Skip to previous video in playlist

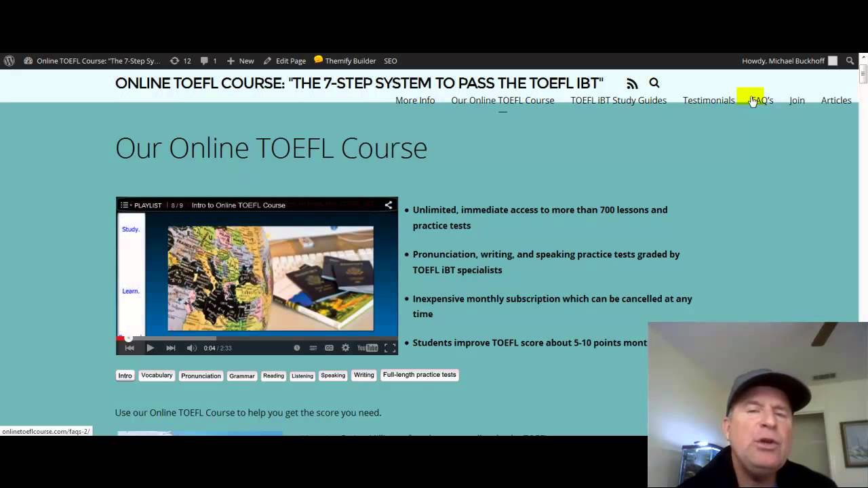130,348
